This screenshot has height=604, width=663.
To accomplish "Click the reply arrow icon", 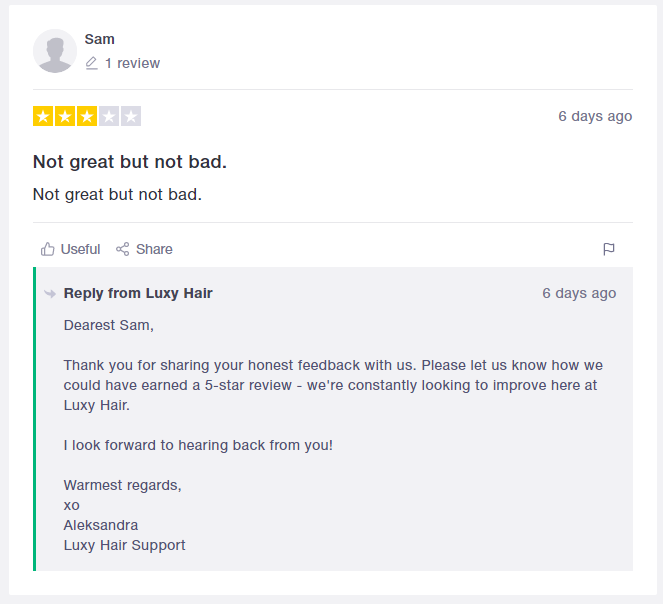I will [50, 294].
